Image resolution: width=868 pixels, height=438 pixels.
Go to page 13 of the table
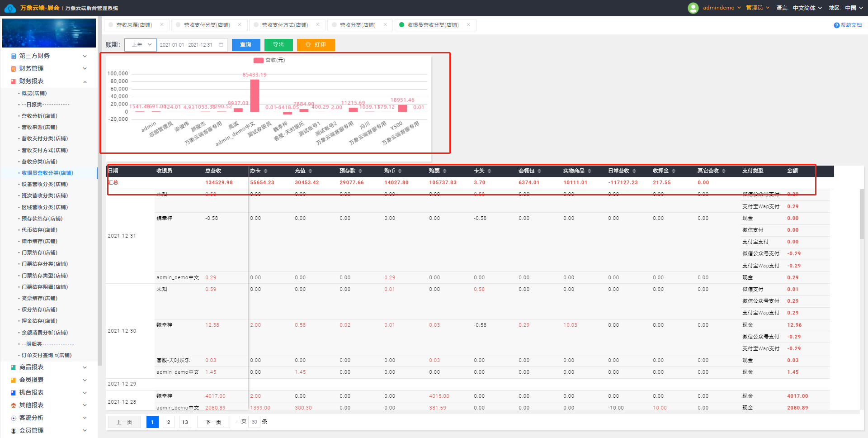coord(185,422)
